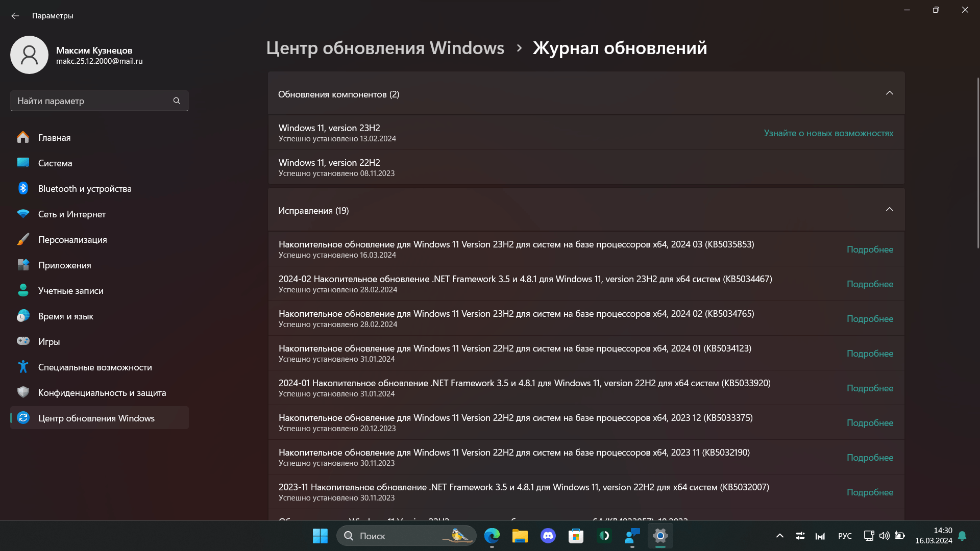Open Подробнее for KB5035853 update
Viewport: 980px width, 551px height.
pos(870,249)
